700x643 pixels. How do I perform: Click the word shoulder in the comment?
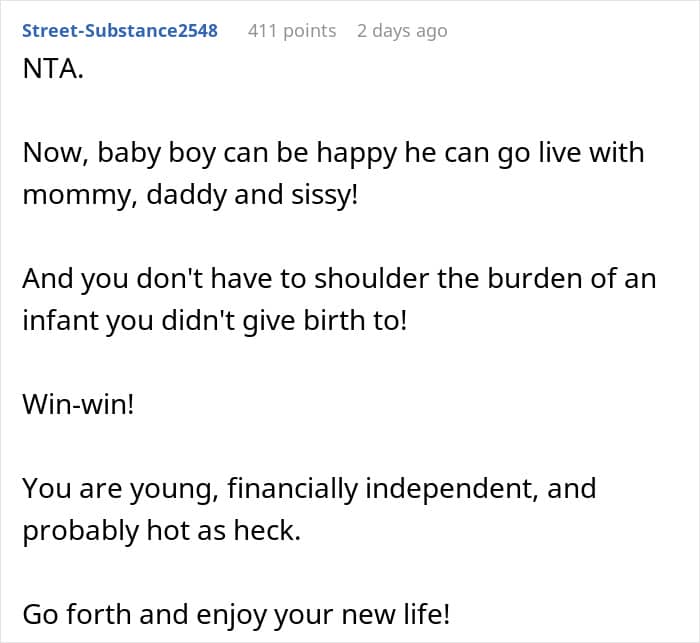coord(371,279)
